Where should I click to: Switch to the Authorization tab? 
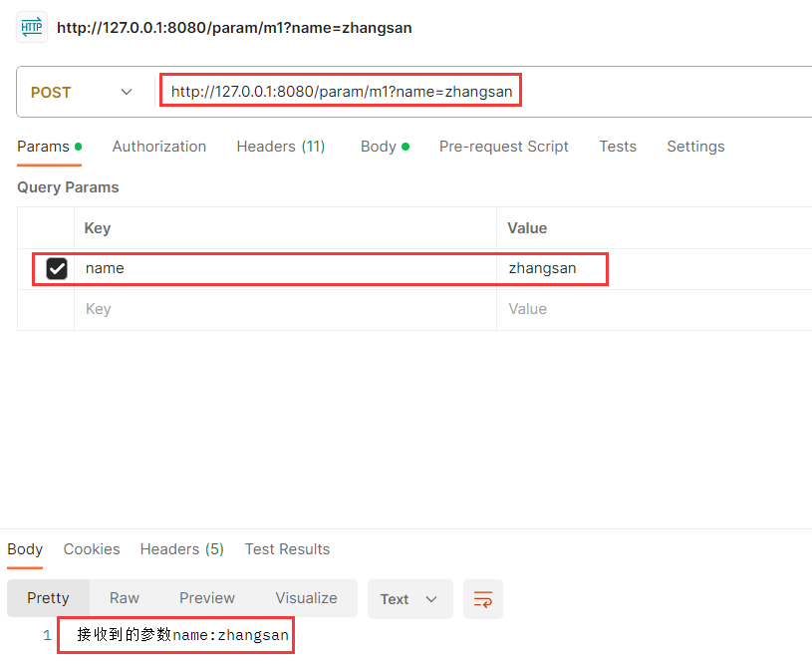click(x=159, y=147)
